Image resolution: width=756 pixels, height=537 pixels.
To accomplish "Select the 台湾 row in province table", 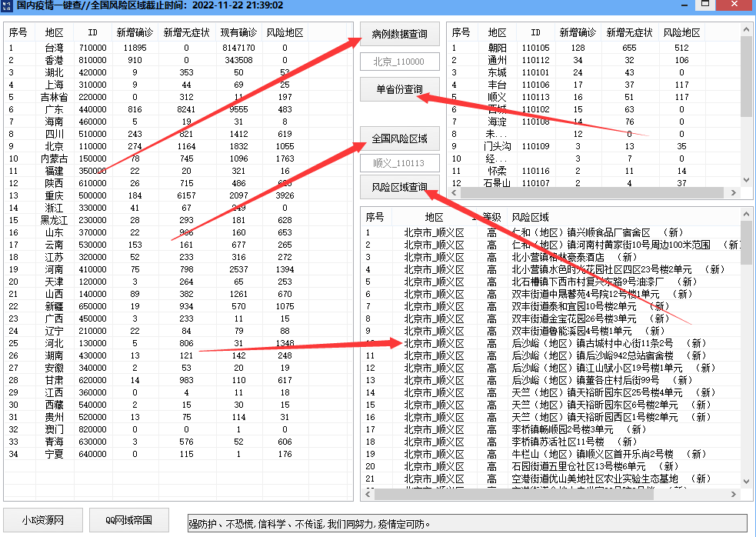I will click(x=178, y=48).
